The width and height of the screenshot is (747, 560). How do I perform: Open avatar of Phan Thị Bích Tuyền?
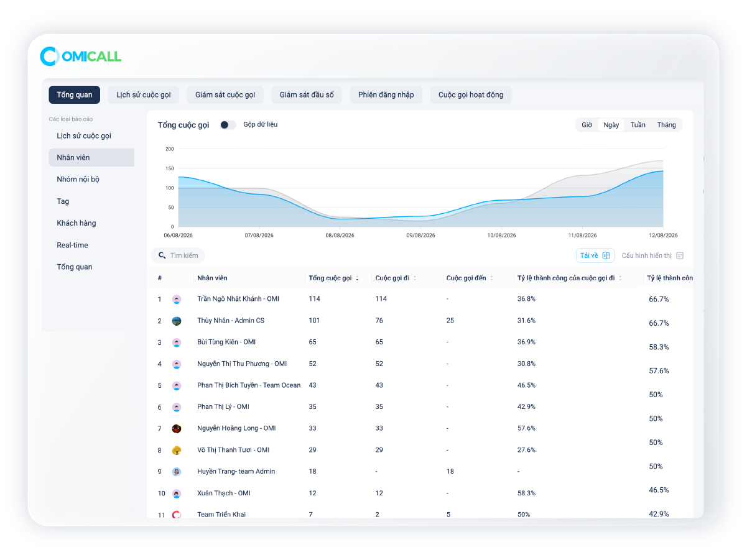tap(177, 385)
